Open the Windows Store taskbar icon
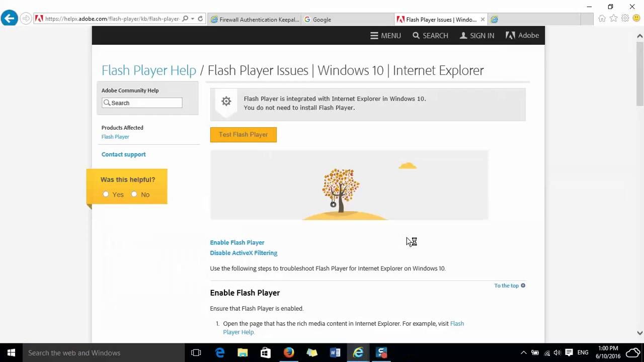 point(266,353)
